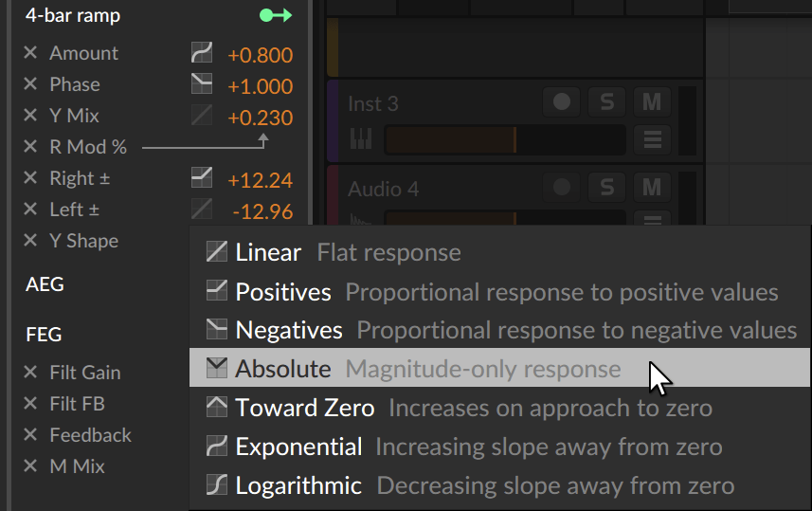Click the Inst 3 volume fader
Image resolution: width=812 pixels, height=511 pixels.
pyautogui.click(x=502, y=140)
